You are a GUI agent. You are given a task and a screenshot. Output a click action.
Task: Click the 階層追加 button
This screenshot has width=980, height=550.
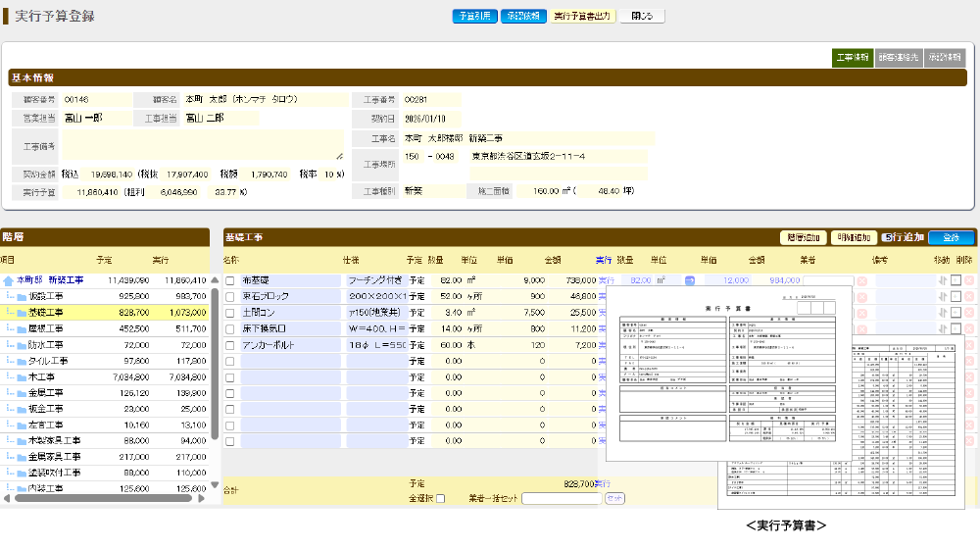(x=804, y=237)
